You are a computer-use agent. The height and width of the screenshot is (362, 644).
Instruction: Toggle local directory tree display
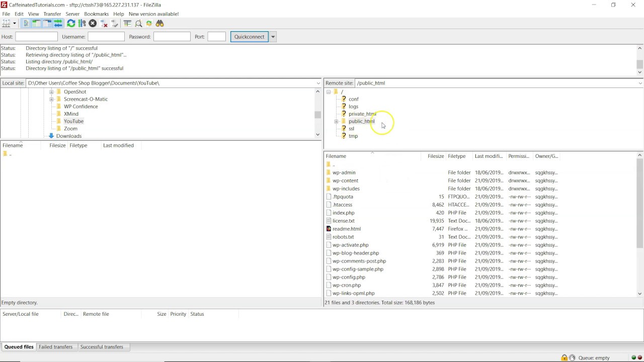[x=37, y=23]
